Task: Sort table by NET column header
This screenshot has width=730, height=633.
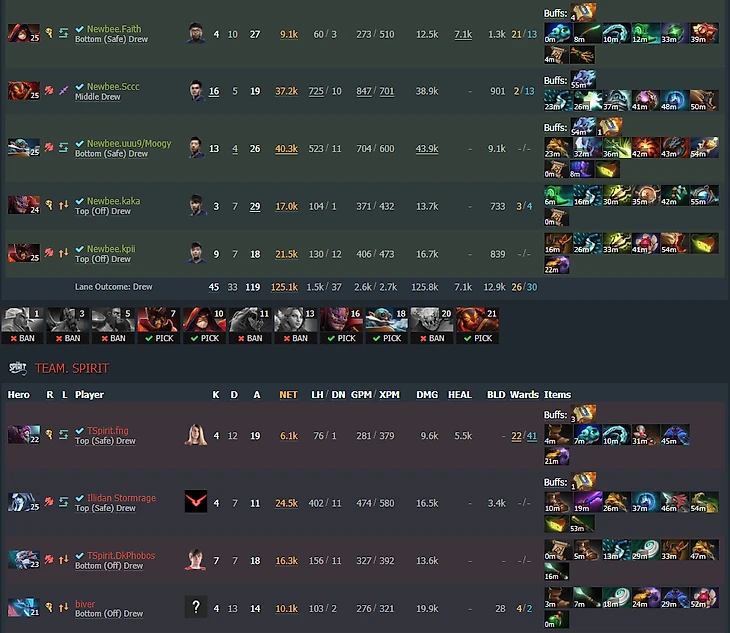Action: click(x=288, y=395)
